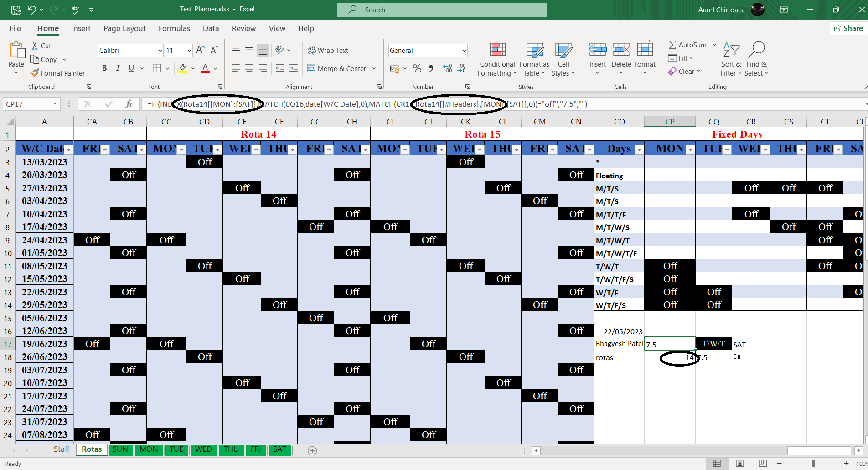Open Find & Select
This screenshot has width=868, height=470.
click(756, 58)
